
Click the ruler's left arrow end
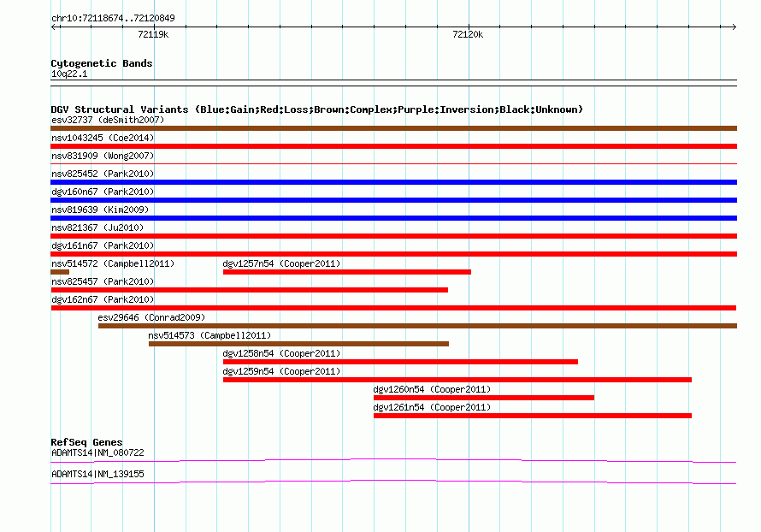click(54, 27)
